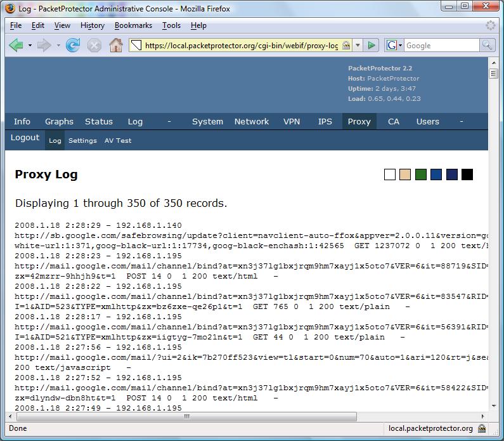Viewport: 504px width, 441px height.
Task: Click the activity throbber icon
Action: tap(491, 25)
